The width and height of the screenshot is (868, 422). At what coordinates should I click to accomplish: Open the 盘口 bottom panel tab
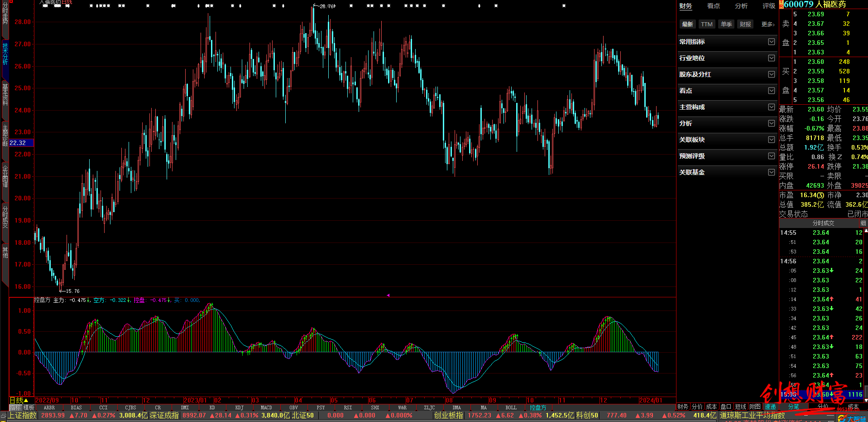pyautogui.click(x=726, y=407)
